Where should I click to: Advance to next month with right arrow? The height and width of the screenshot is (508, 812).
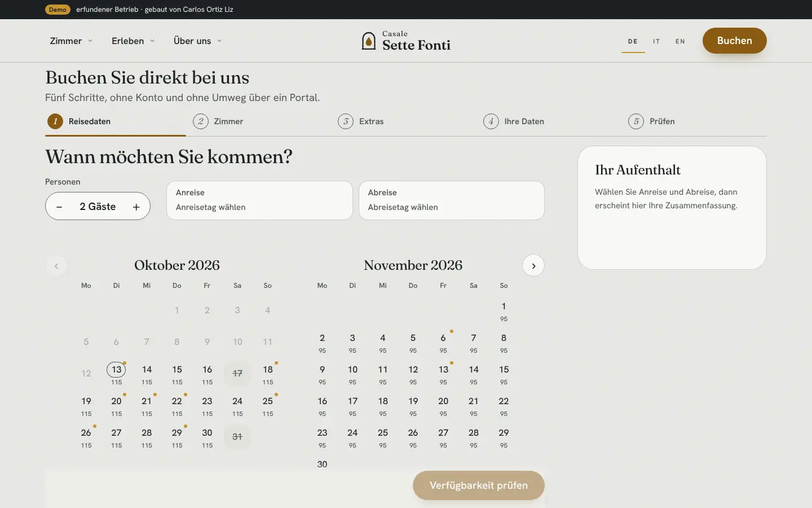click(x=533, y=266)
